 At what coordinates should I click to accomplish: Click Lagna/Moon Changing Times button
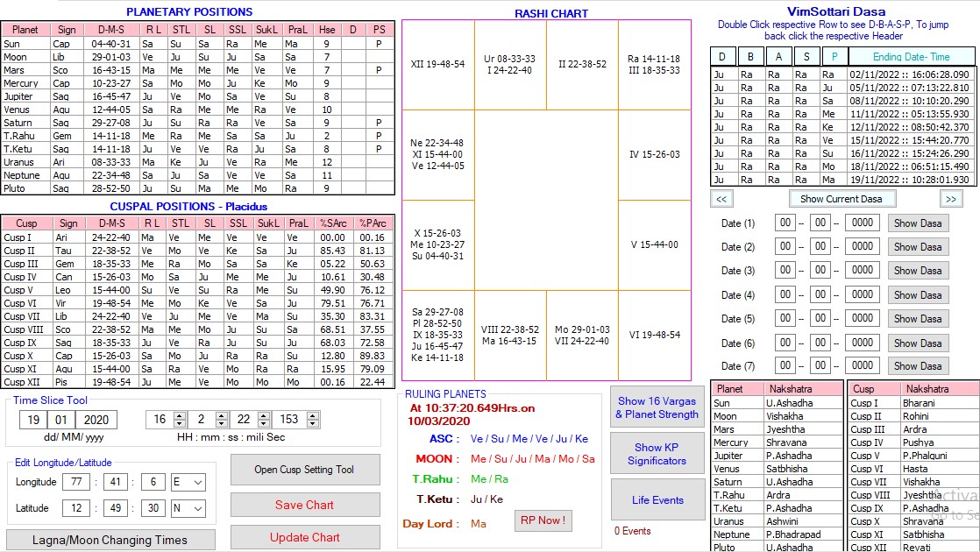pos(110,540)
